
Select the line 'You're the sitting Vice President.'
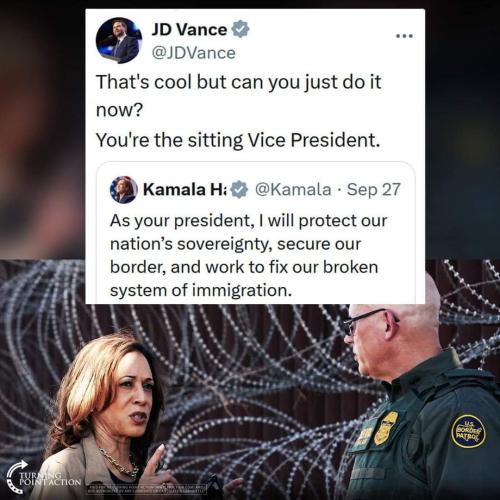click(238, 140)
